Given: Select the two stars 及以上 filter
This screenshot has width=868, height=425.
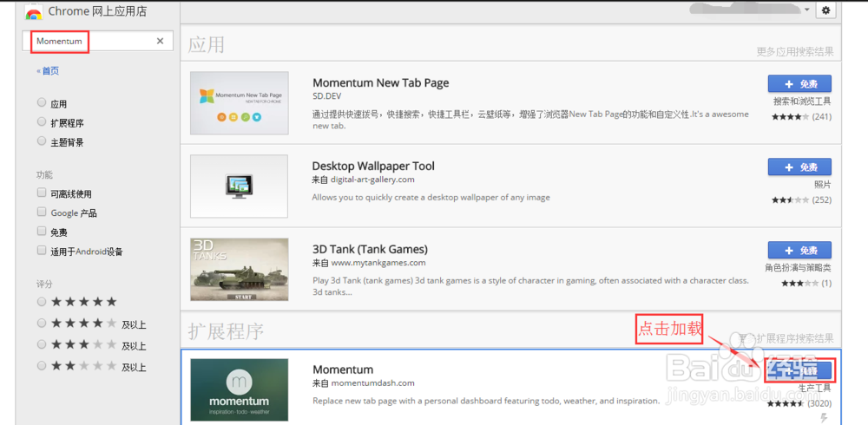Looking at the screenshot, I should click(42, 365).
